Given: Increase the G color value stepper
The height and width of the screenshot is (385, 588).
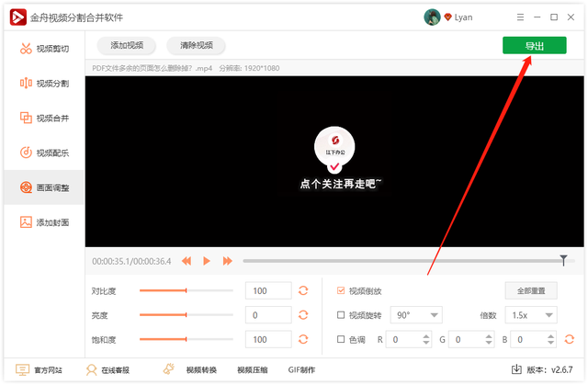Looking at the screenshot, I should coord(489,336).
